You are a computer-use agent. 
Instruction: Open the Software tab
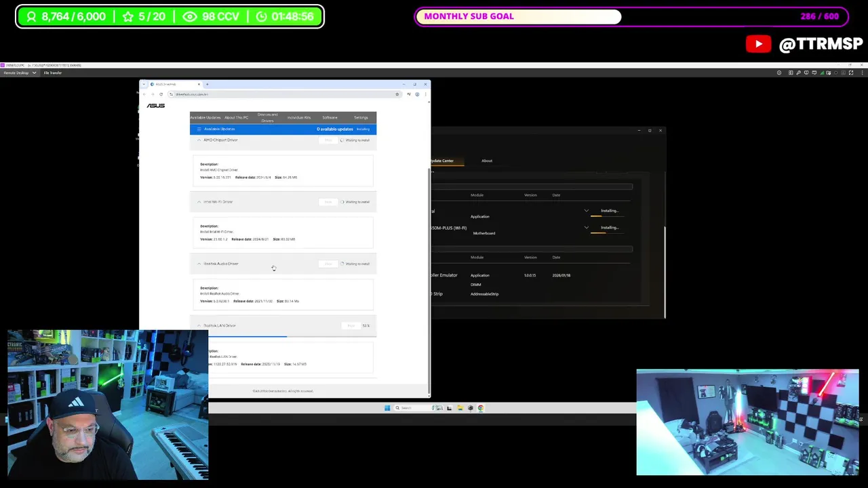[x=330, y=117]
